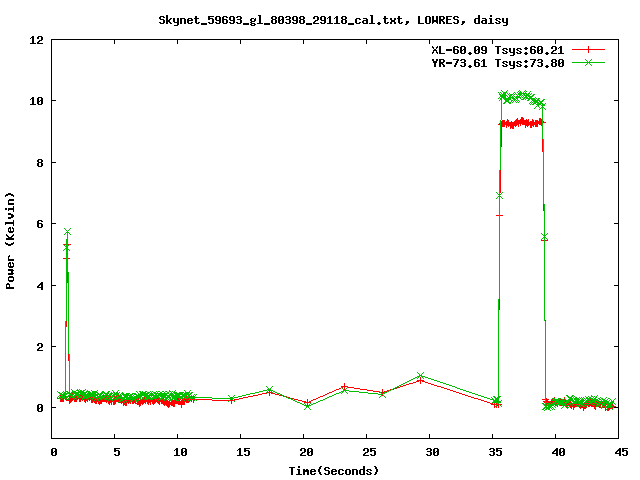
Task: Click x-axis tick label 40
Action: click(x=558, y=452)
